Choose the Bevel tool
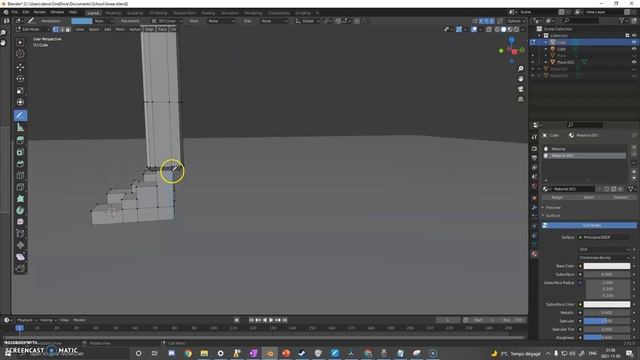The width and height of the screenshot is (640, 360). (20, 164)
